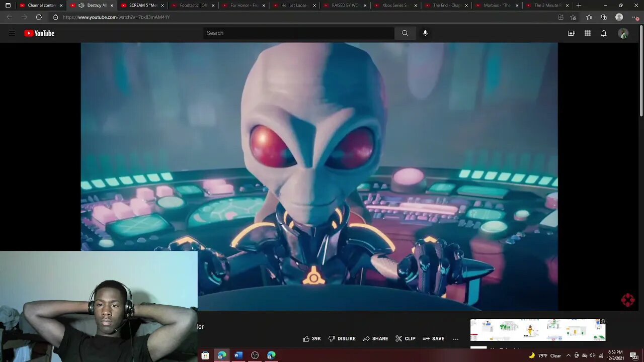Switch to the Hell Let Loose tab
Screen dimensions: 644x362
295,6
